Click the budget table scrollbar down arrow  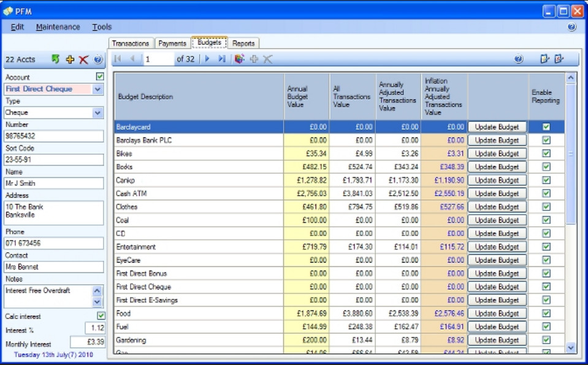571,348
